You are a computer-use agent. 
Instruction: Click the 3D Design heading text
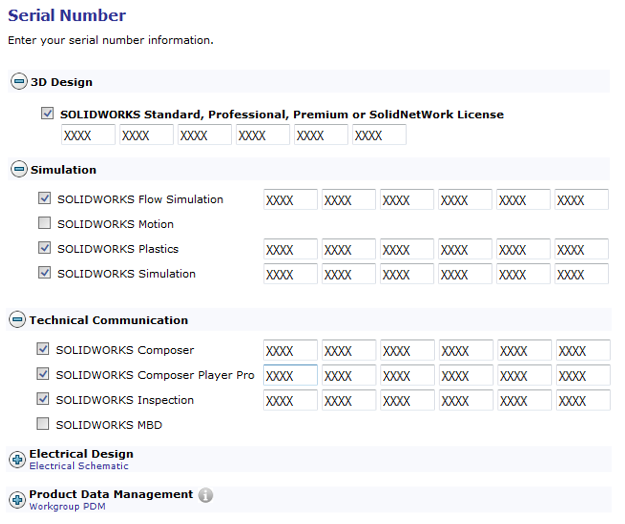tap(61, 82)
